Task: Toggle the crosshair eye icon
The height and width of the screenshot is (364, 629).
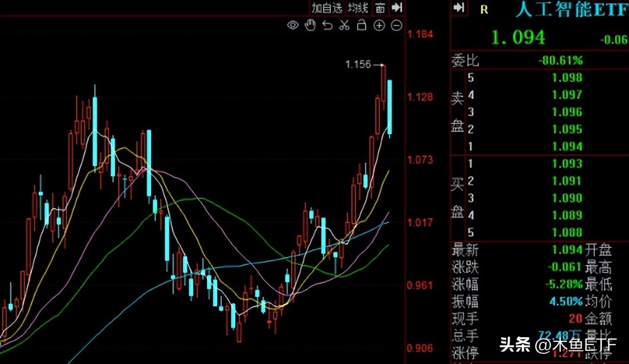Action: click(x=292, y=26)
